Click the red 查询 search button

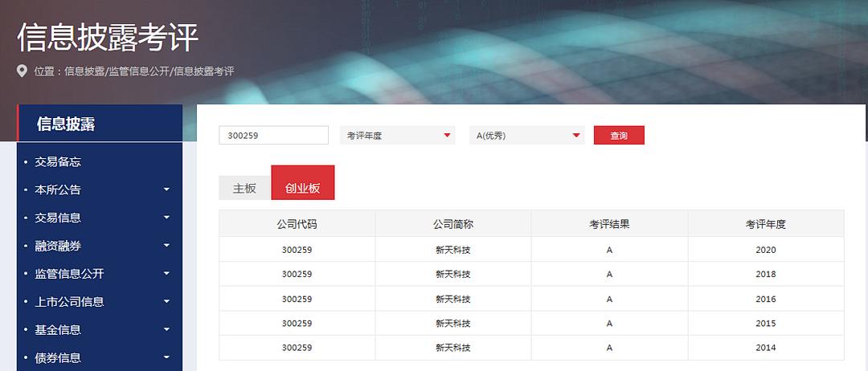[619, 136]
